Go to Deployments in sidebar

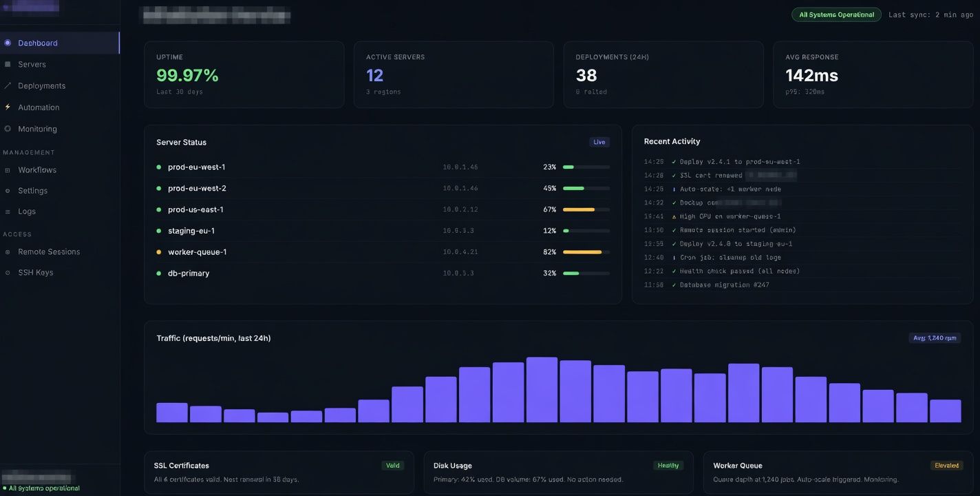point(60,85)
